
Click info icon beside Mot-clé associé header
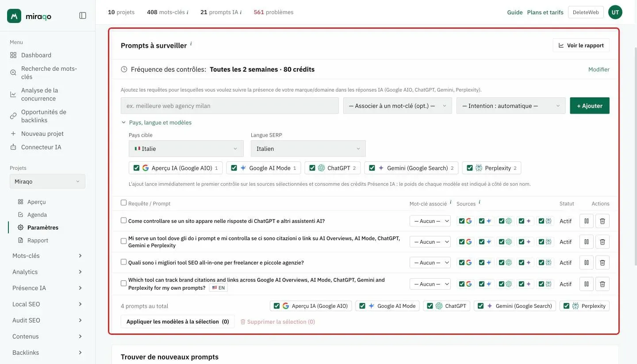click(451, 202)
